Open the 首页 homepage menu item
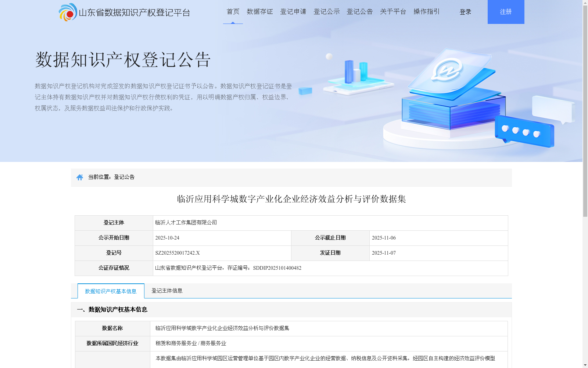The width and height of the screenshot is (588, 368). click(233, 11)
